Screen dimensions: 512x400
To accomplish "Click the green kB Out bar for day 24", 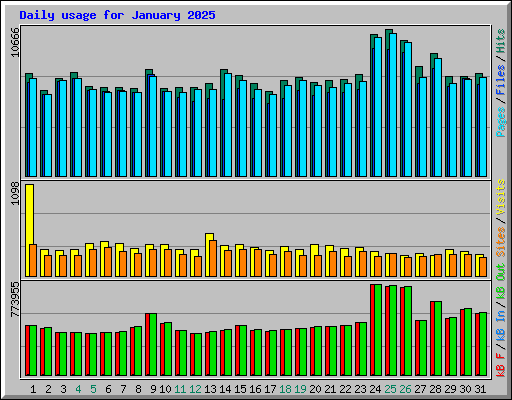I will pos(378,330).
